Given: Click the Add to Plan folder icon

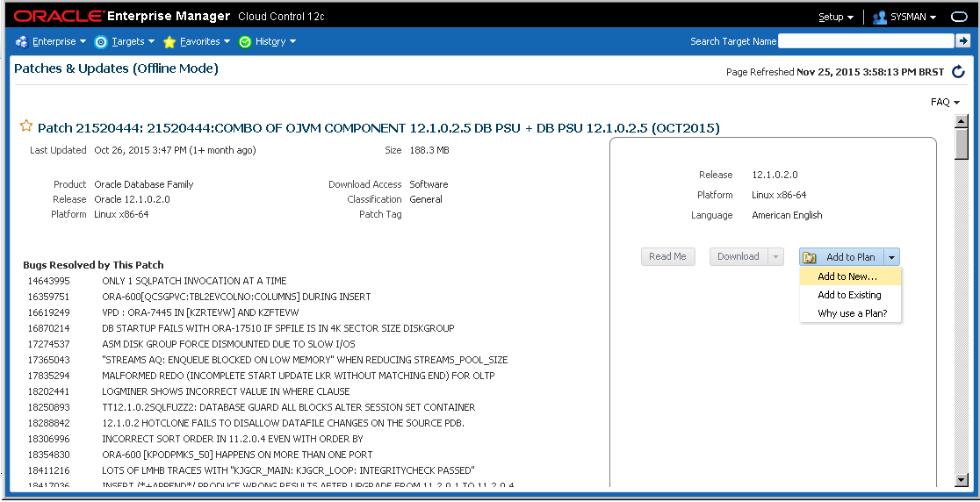Looking at the screenshot, I should 810,257.
